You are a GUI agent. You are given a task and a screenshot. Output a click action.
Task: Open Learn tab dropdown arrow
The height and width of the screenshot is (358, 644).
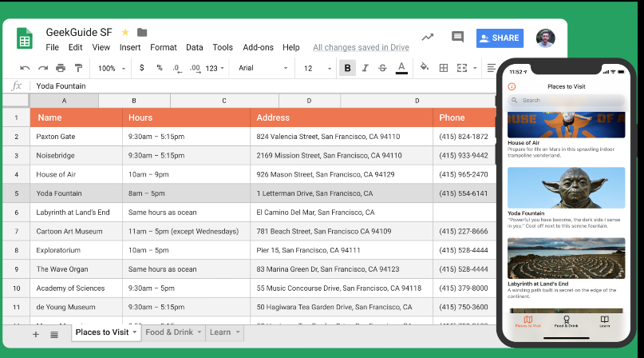click(x=238, y=332)
